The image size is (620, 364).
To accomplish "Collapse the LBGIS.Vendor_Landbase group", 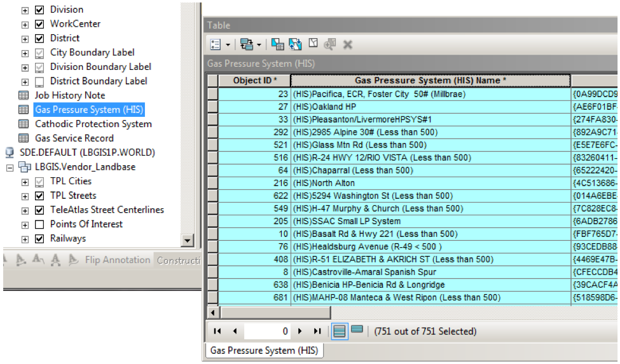I will click(x=10, y=168).
